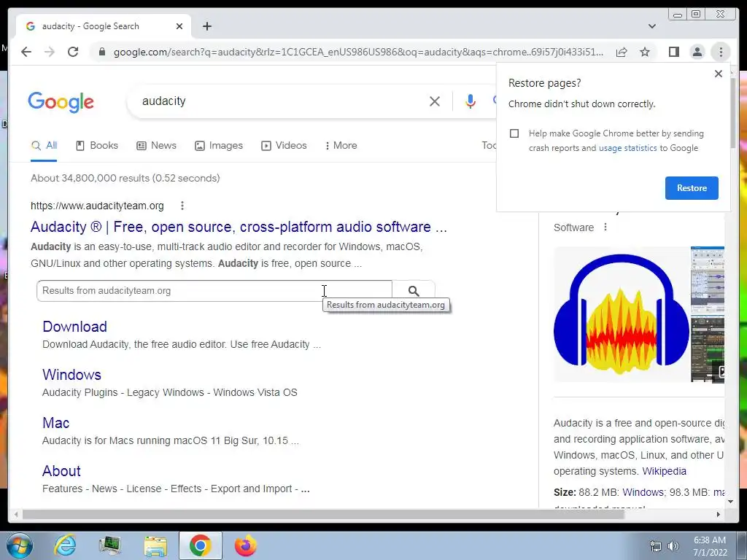
Task: Open the Windows Start menu
Action: 20,546
